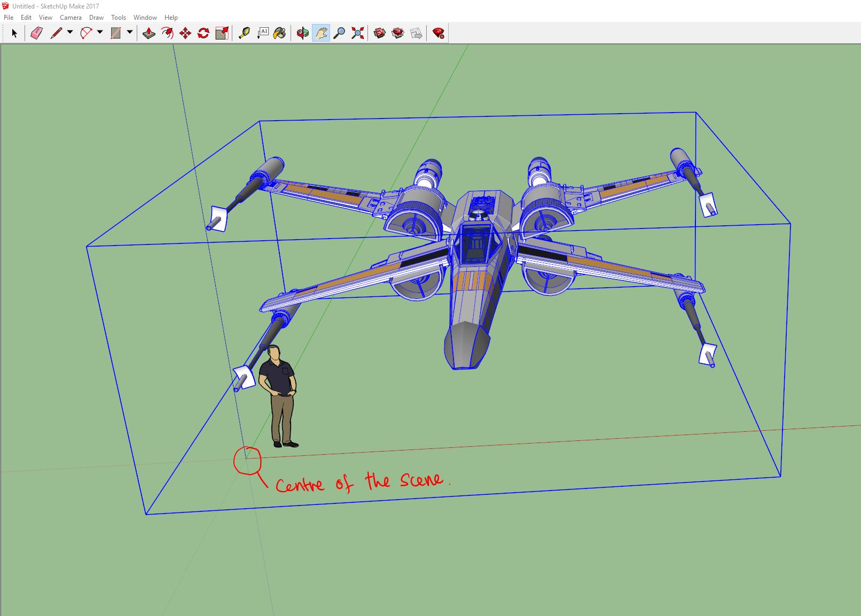The image size is (861, 616).
Task: Open the Edit menu
Action: [26, 18]
